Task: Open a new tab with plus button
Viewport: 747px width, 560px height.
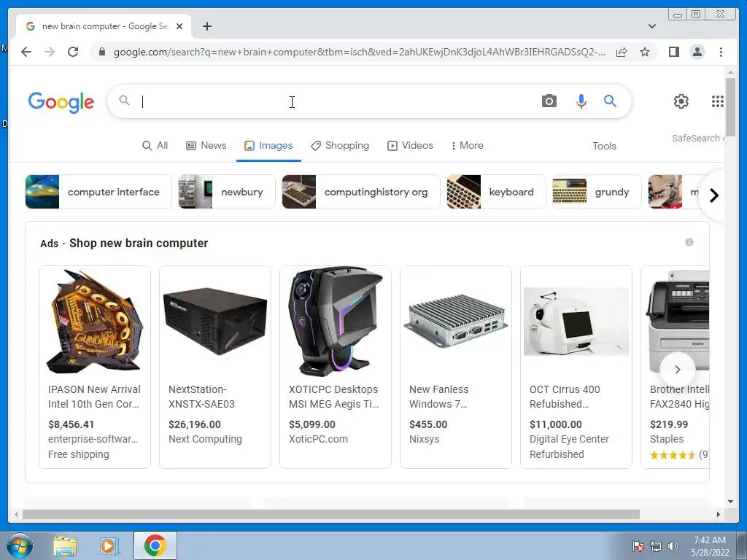Action: tap(206, 26)
